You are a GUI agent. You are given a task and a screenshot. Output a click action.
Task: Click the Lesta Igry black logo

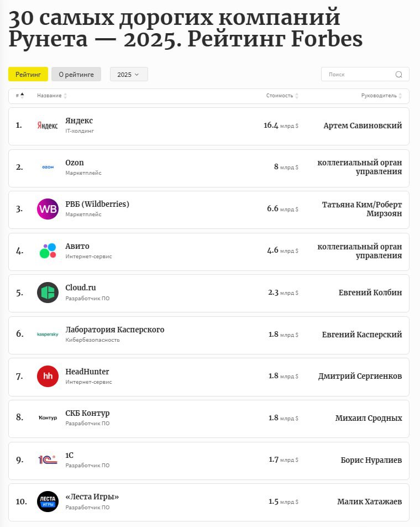point(48,502)
